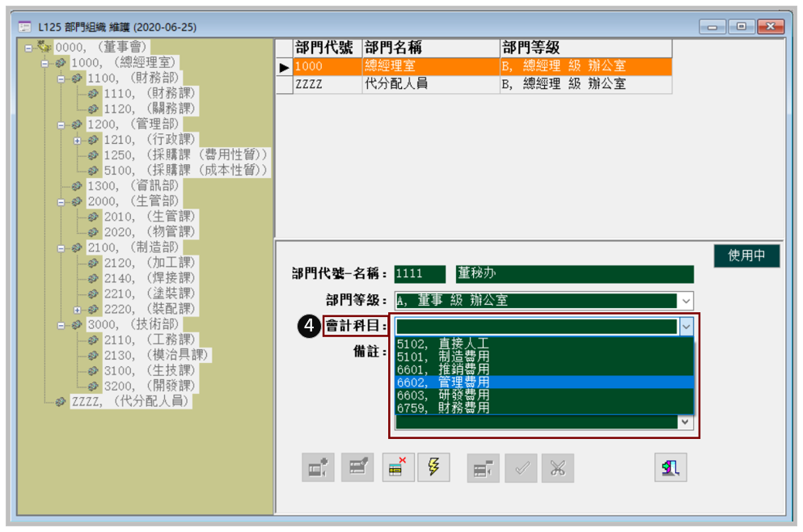Select tree item 2140 焊接課

click(x=150, y=279)
